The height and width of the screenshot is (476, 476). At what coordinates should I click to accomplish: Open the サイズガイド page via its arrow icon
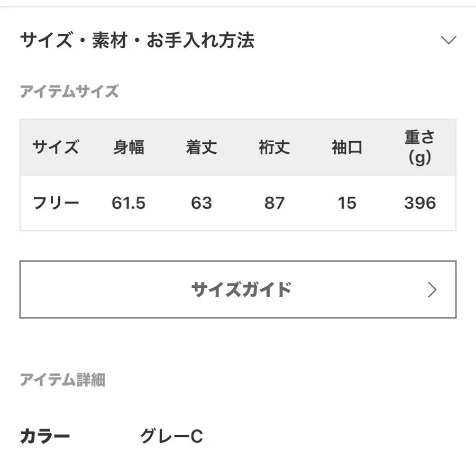point(433,289)
